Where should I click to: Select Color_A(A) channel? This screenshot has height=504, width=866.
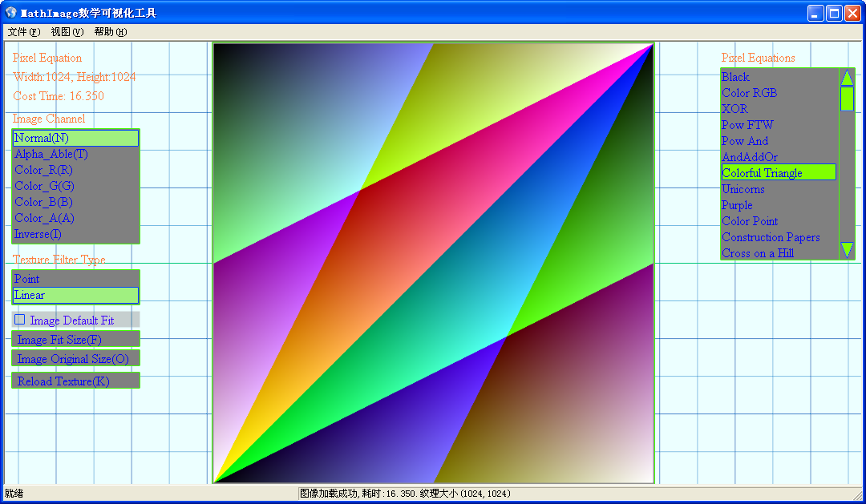(75, 218)
